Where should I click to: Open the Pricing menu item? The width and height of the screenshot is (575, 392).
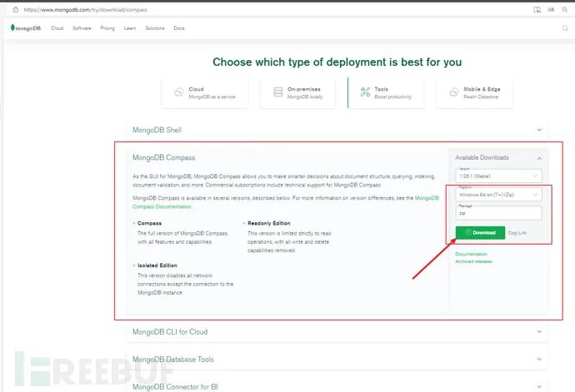pos(107,28)
